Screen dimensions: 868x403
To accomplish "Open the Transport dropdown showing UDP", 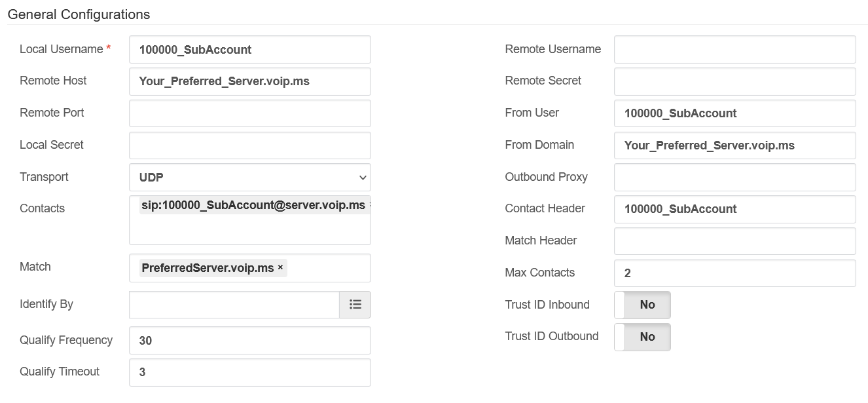I will [x=249, y=177].
